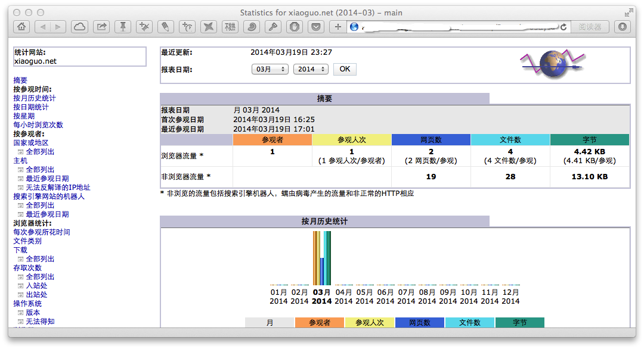The image size is (644, 349).
Task: Open the 按日期统计 sidebar link
Action: pos(31,107)
